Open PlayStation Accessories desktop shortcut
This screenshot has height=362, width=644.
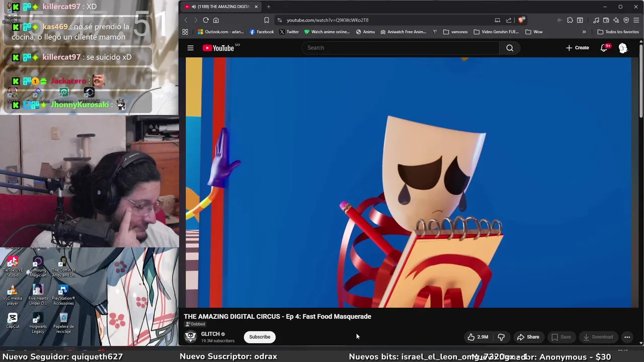coord(63,295)
